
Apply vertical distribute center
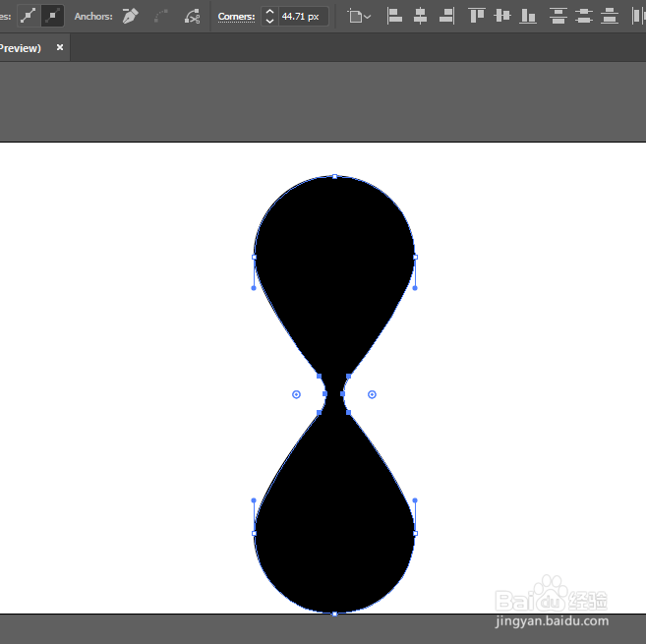pos(584,16)
